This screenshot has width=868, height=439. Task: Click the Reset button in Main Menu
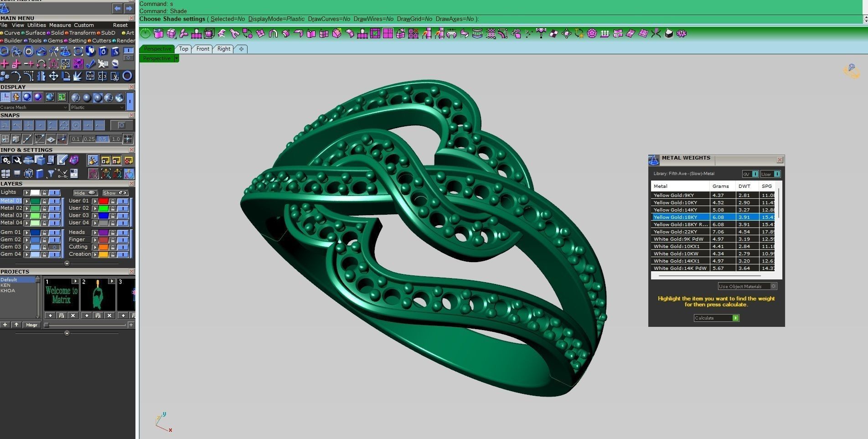(x=120, y=25)
